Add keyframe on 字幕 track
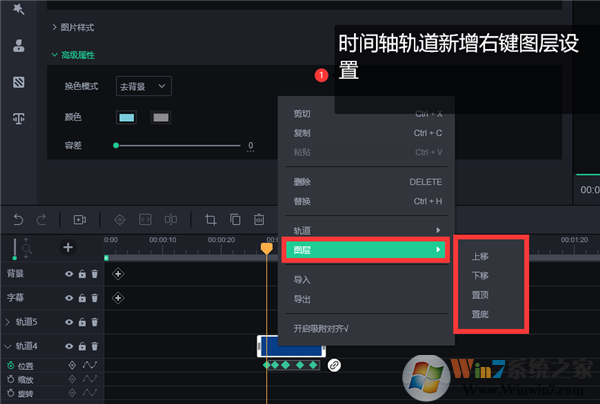 (x=118, y=298)
